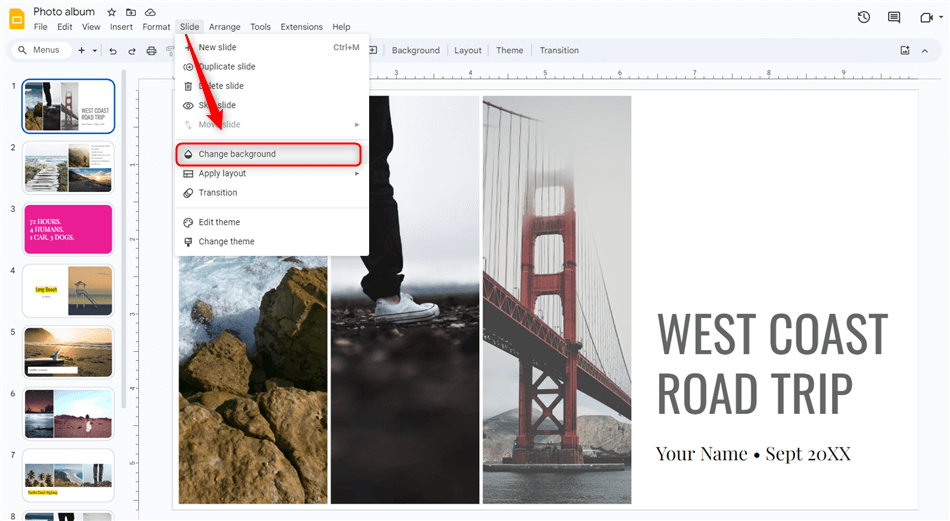
Task: Click the move to folder icon
Action: (x=131, y=12)
